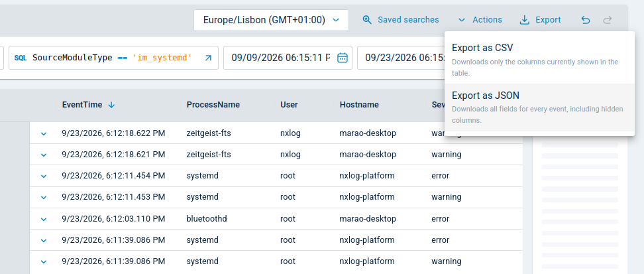Toggle EventTime sort direction arrow

pyautogui.click(x=111, y=105)
